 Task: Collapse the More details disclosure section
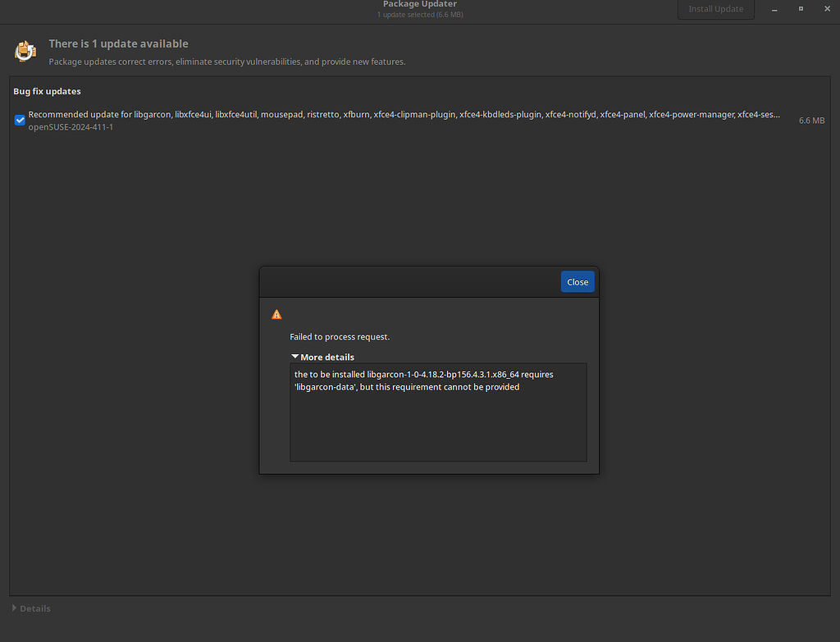point(322,357)
